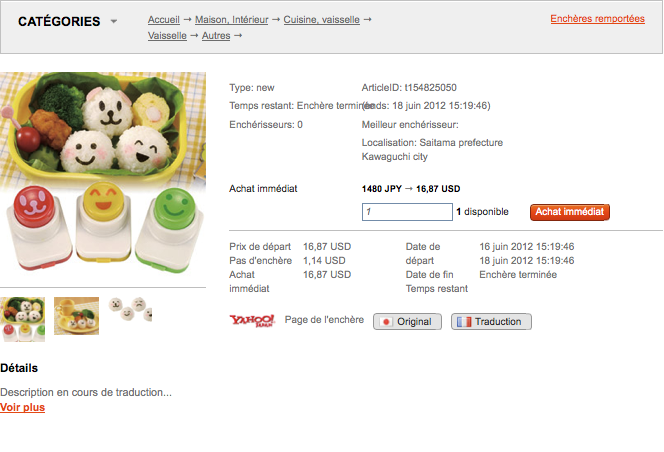Navigate to Cuisine, vaisselle category
Screen dimensions: 664x452
click(x=321, y=19)
